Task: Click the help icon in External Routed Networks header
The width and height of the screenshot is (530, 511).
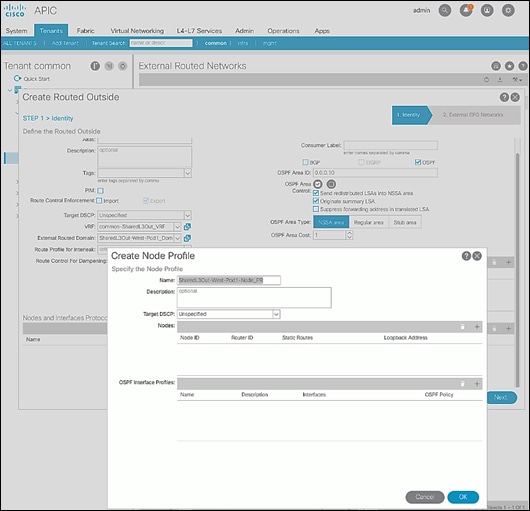Action: tap(523, 66)
